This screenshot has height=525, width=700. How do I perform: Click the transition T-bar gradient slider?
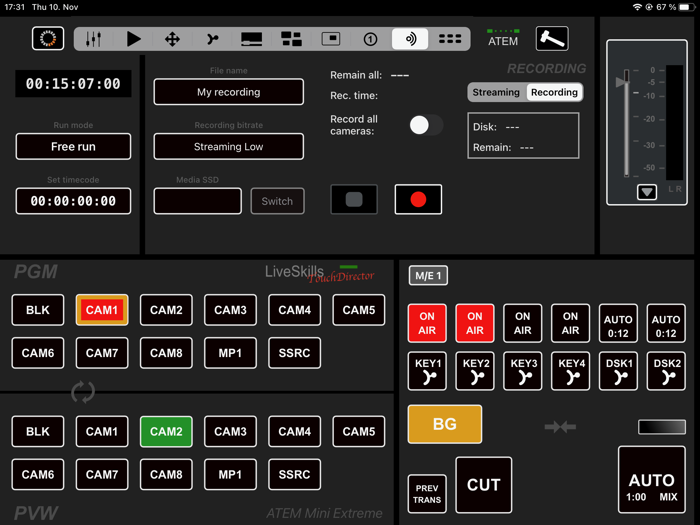[x=662, y=427]
